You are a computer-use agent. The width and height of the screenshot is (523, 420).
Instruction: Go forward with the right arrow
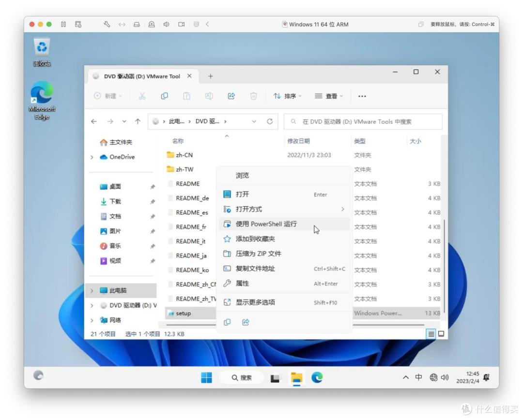tap(110, 121)
